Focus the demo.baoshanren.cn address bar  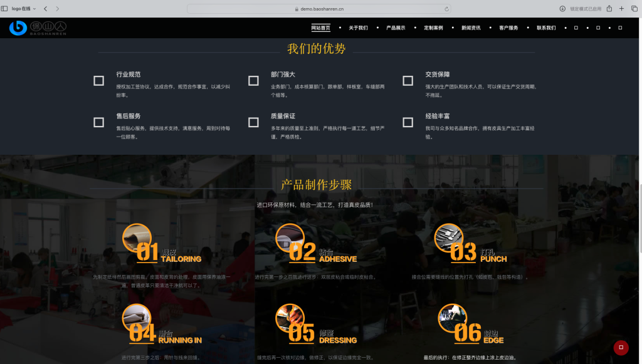320,9
